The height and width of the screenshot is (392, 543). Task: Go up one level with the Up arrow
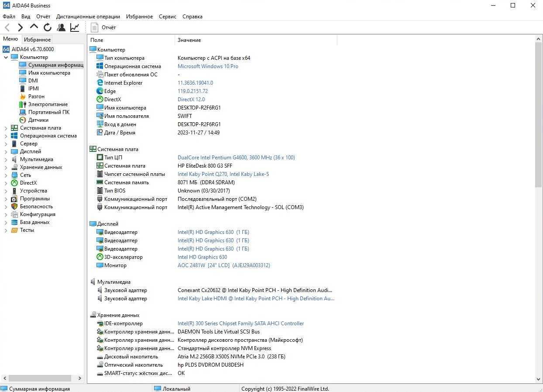[34, 27]
